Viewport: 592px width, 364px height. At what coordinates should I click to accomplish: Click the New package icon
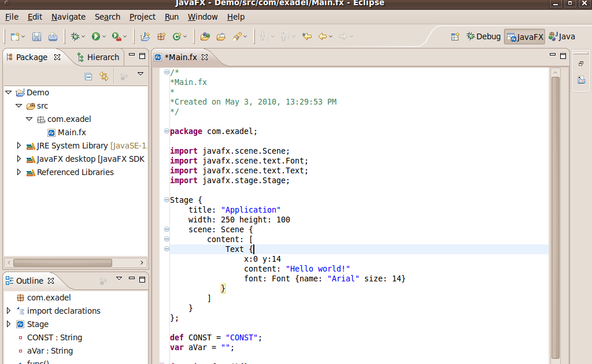pos(161,36)
